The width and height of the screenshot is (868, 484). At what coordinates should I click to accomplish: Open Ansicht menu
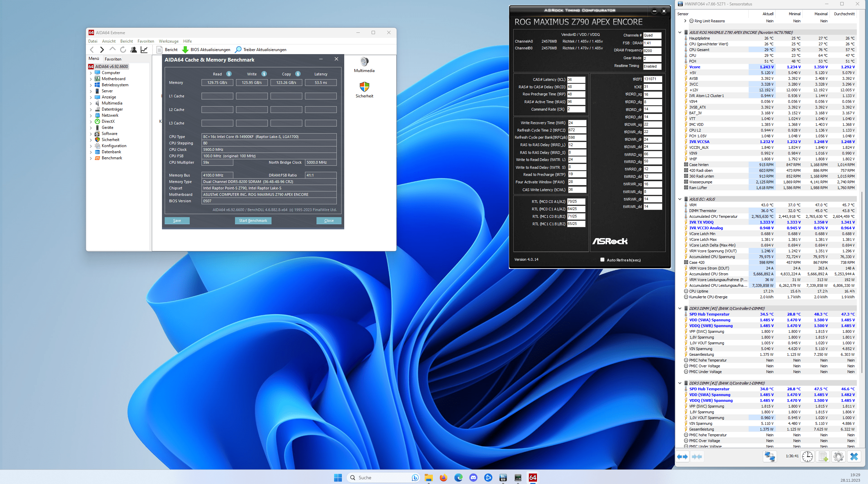coord(109,41)
